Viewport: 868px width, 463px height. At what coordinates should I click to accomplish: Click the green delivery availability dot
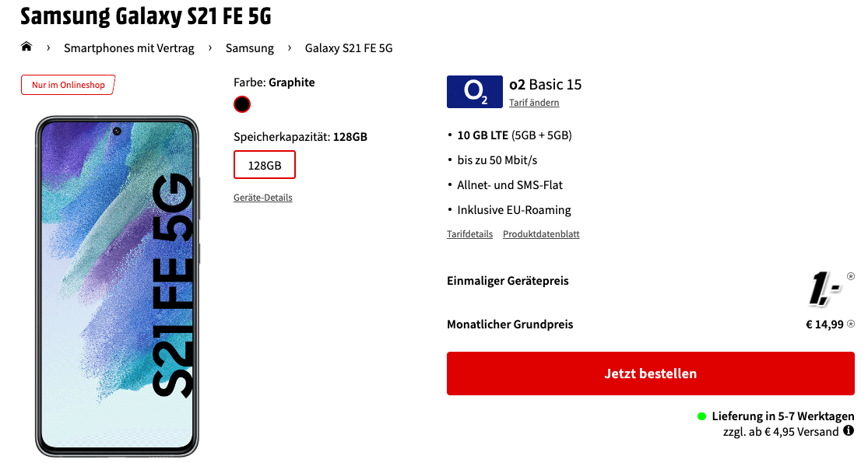pyautogui.click(x=702, y=416)
